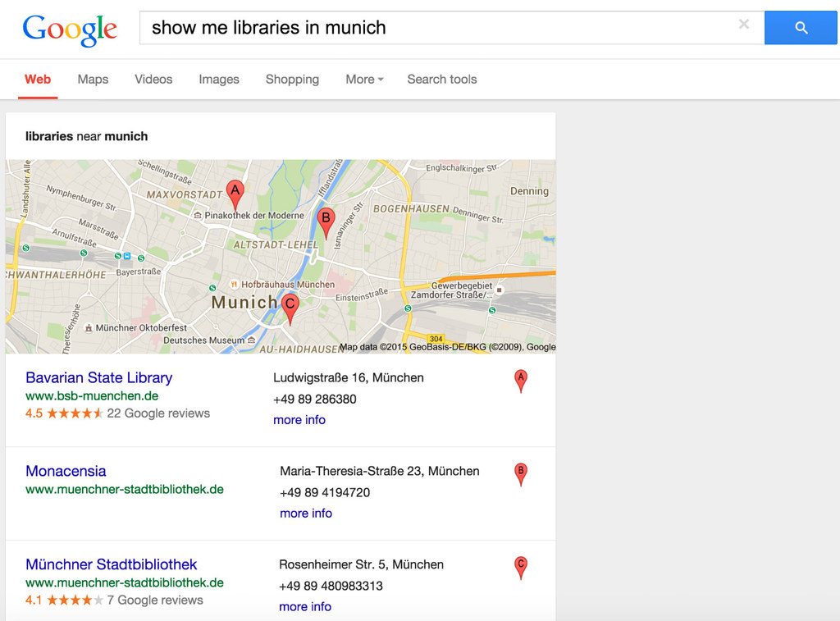Click the pin A icon beside Bavarian State Library
The height and width of the screenshot is (621, 840).
521,381
